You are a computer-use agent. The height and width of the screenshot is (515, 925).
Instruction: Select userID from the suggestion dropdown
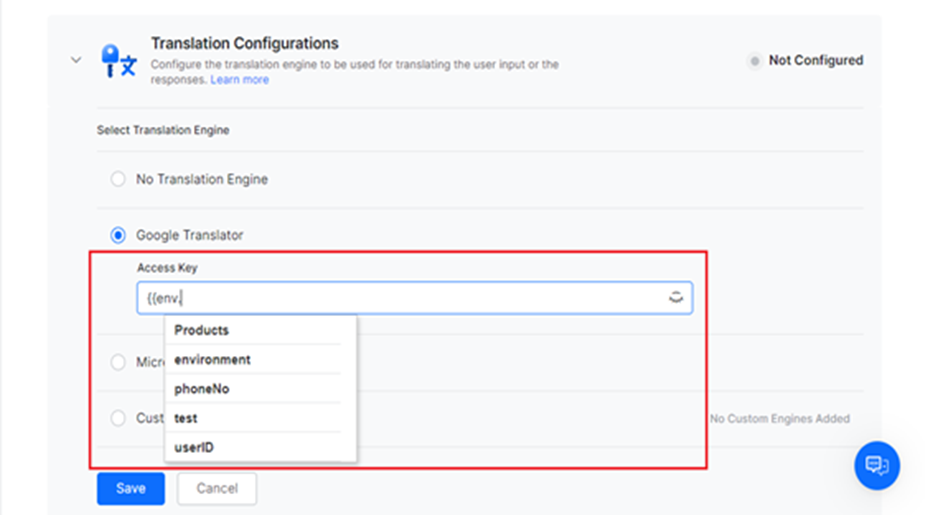pos(194,447)
